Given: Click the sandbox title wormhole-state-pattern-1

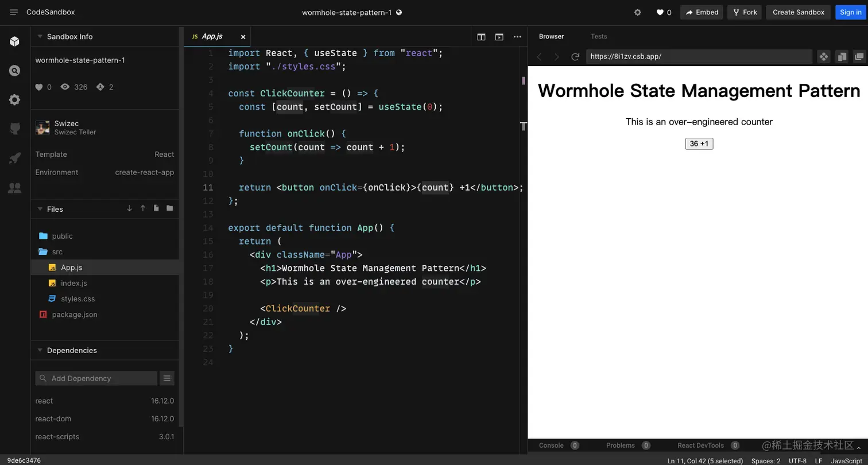Looking at the screenshot, I should (x=347, y=12).
